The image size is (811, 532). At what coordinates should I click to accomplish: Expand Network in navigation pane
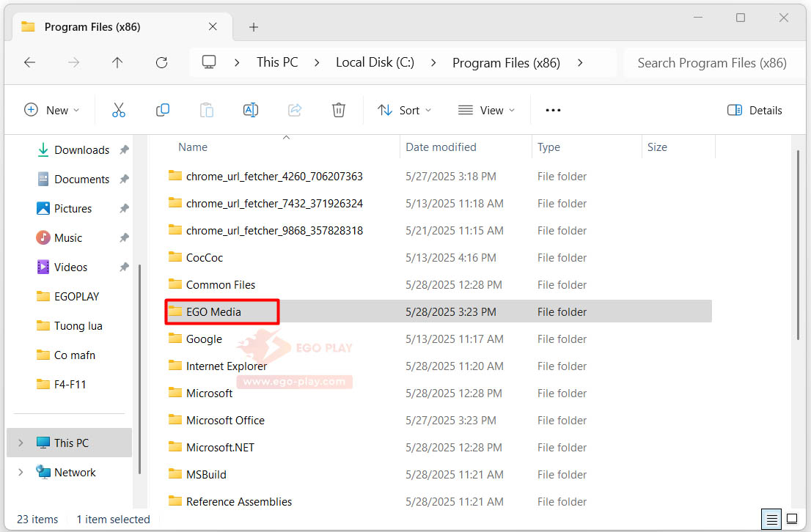[21, 473]
